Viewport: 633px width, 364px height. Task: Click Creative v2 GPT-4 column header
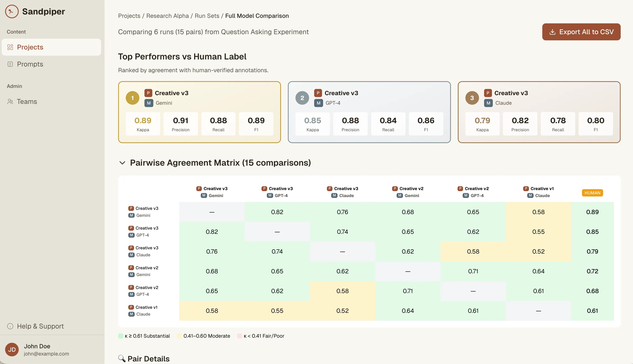coord(473,192)
